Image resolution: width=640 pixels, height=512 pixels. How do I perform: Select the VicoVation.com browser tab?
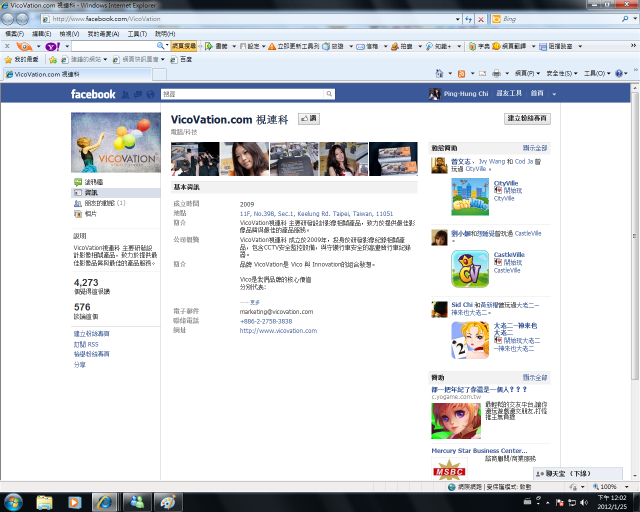pos(78,74)
